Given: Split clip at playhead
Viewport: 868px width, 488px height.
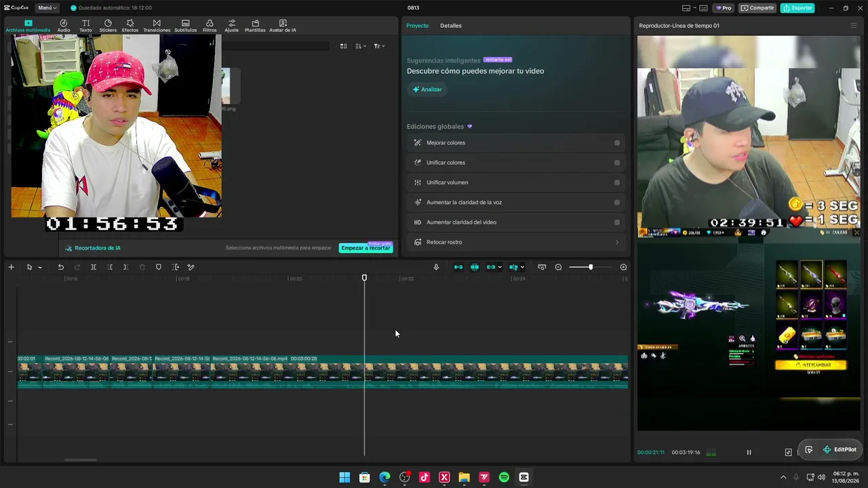Looking at the screenshot, I should (x=94, y=267).
